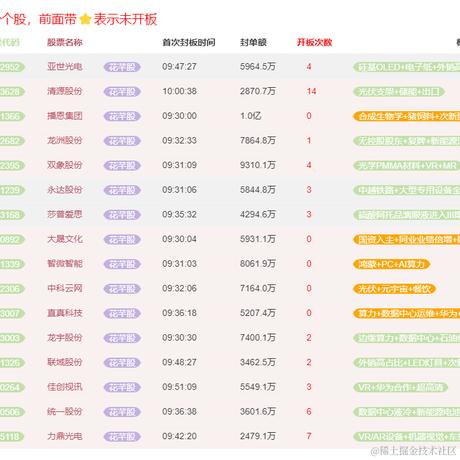
Task: Select stock name 联域股份
Action: (x=65, y=363)
